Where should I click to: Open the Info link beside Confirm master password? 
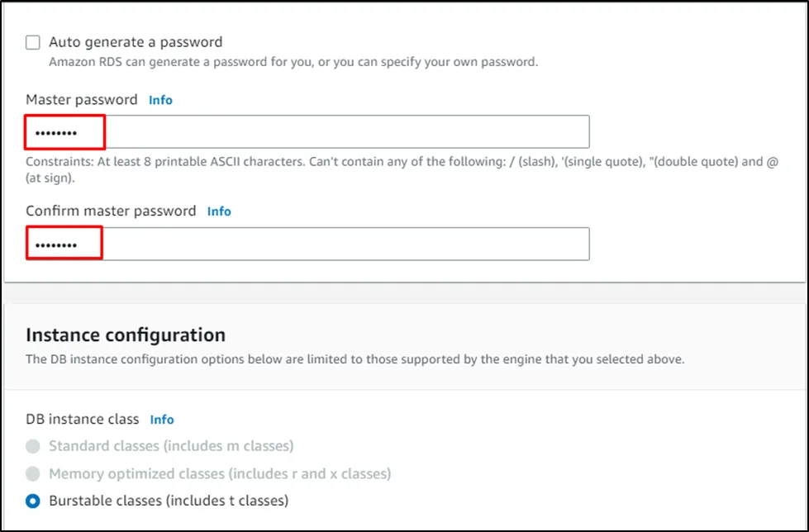(x=219, y=211)
